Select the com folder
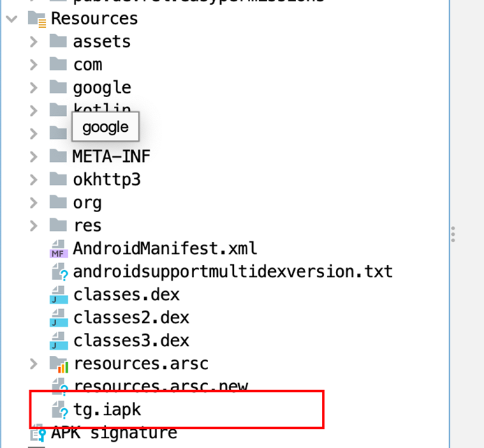 pos(87,64)
